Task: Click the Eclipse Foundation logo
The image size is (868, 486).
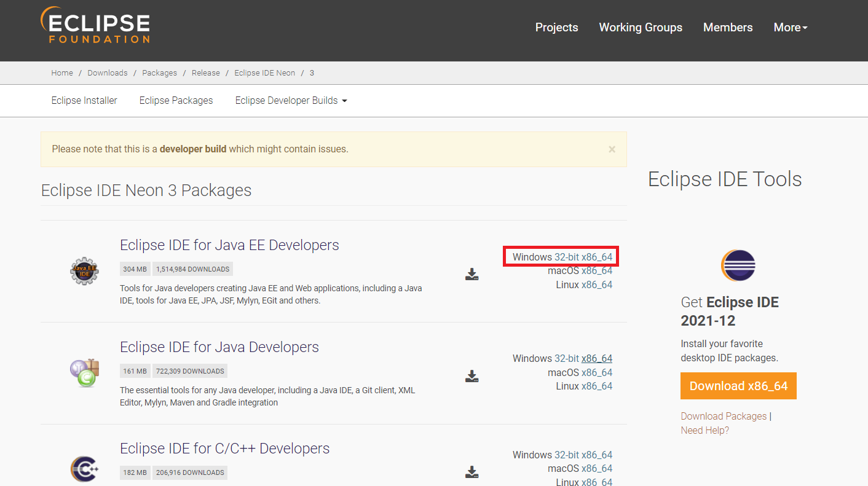Action: 95,25
